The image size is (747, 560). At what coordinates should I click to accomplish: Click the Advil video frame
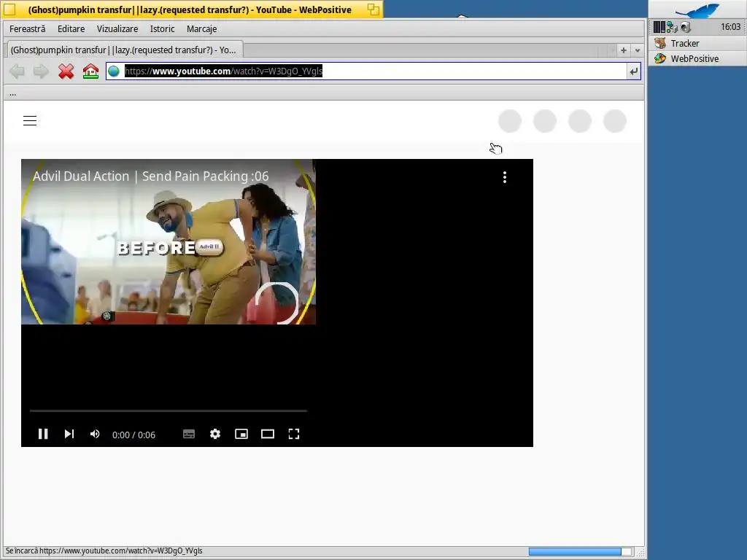click(x=169, y=242)
